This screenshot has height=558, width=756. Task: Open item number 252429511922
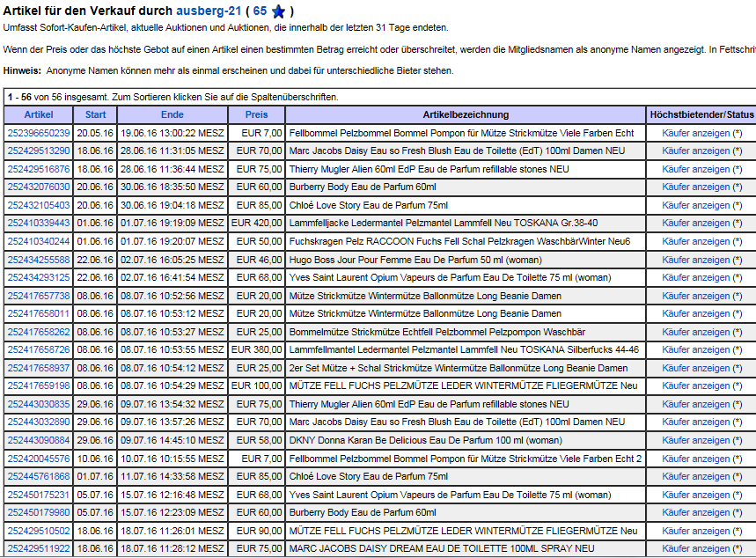click(39, 549)
